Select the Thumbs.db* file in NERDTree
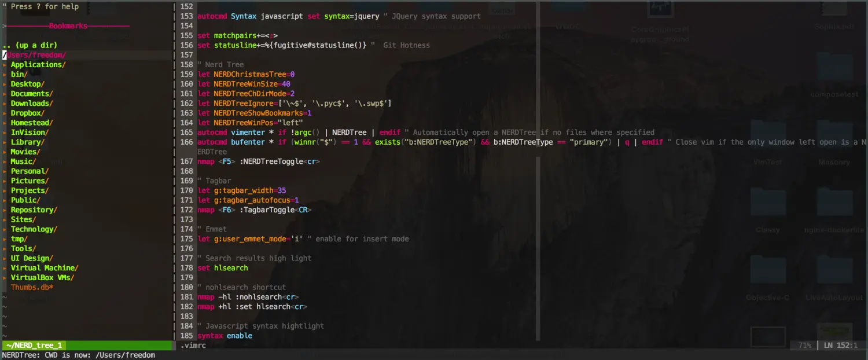The height and width of the screenshot is (360, 868). [32, 287]
